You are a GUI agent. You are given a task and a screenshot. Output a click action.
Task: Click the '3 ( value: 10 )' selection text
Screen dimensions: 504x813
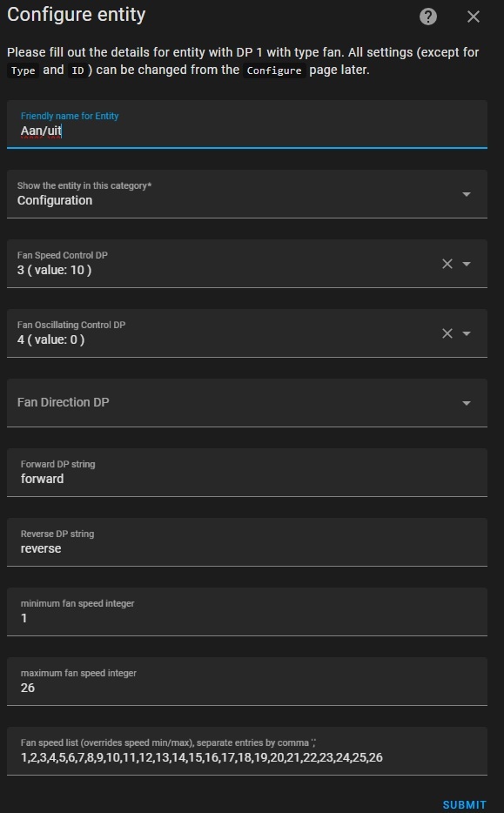pyautogui.click(x=55, y=270)
